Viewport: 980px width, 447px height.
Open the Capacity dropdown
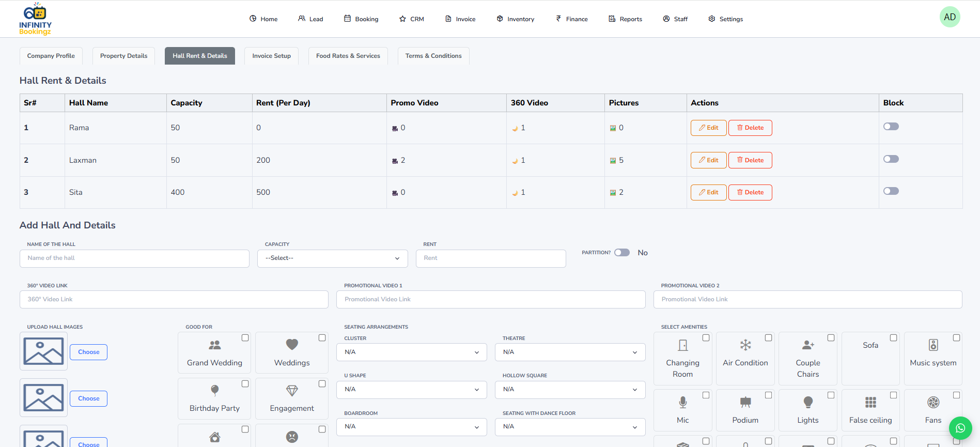332,258
